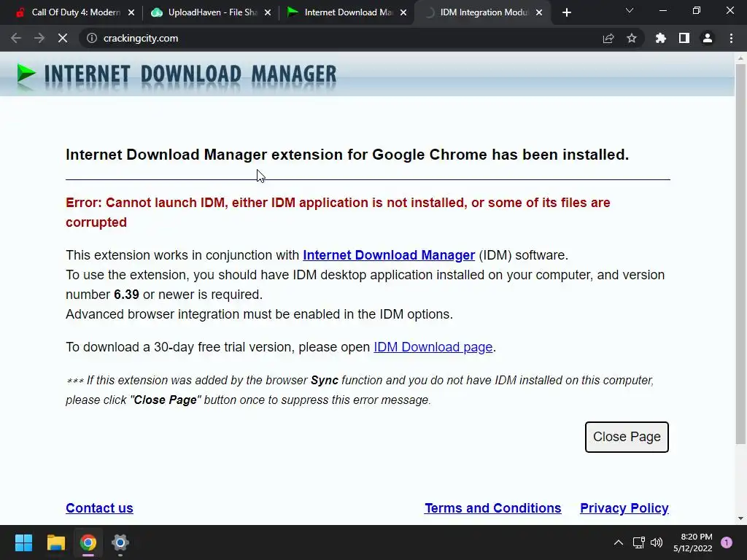Click the red error message text
This screenshot has width=747, height=560.
pos(338,212)
